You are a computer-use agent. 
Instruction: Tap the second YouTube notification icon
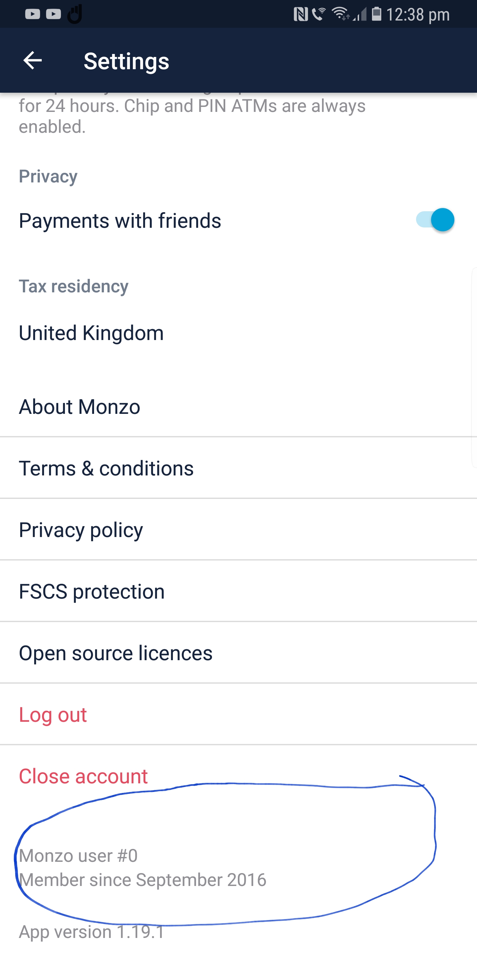pos(53,14)
